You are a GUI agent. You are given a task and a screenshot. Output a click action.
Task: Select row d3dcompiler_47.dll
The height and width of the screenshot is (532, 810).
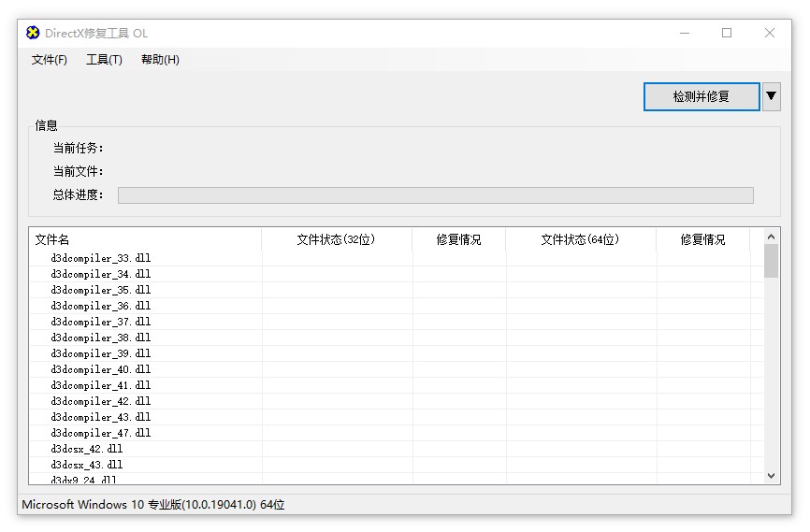tap(397, 433)
